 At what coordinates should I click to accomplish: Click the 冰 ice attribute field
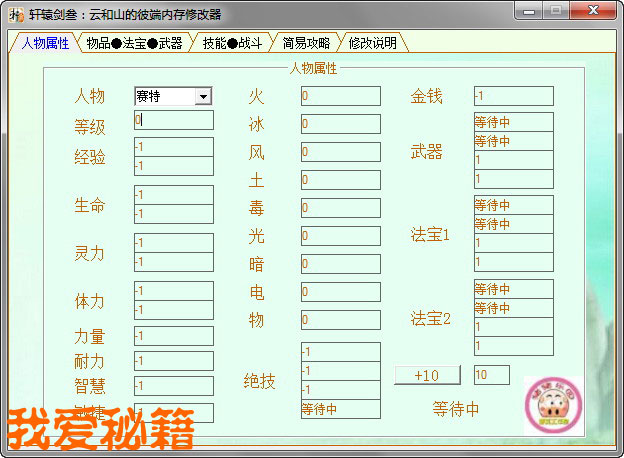tap(340, 124)
